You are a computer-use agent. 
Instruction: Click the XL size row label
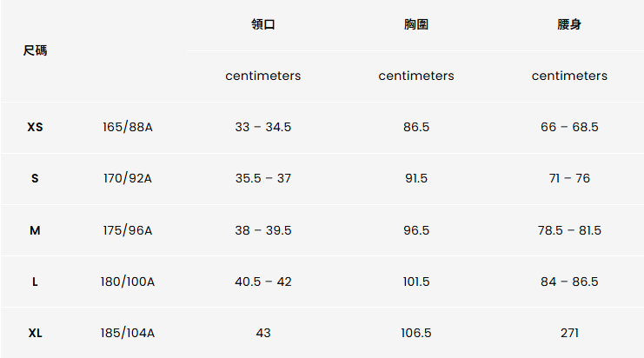point(35,333)
